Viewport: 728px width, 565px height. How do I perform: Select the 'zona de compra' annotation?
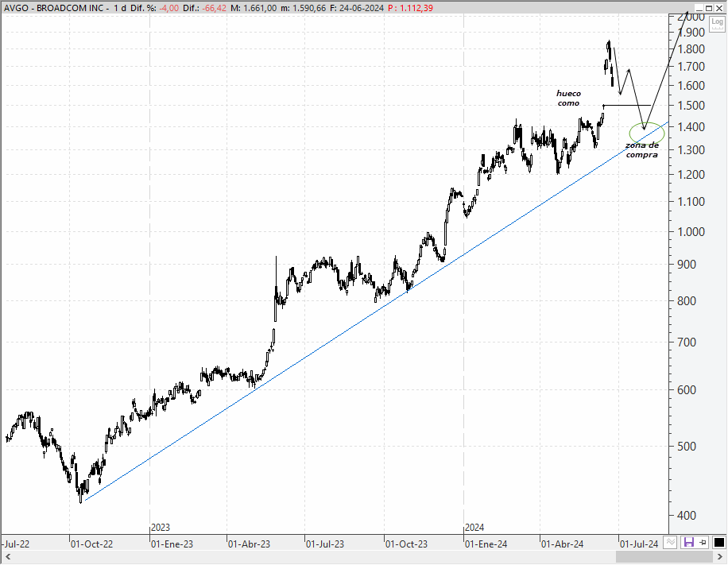(x=641, y=150)
